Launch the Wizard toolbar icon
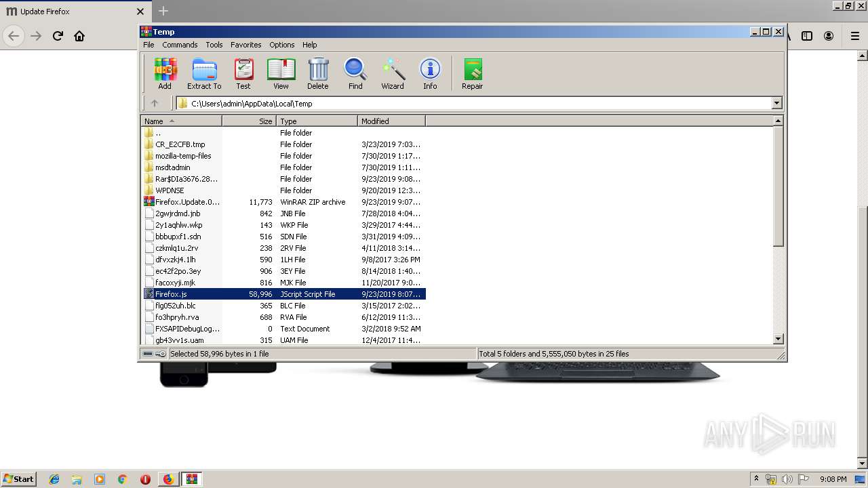Viewport: 868px width, 488px height. (x=393, y=73)
